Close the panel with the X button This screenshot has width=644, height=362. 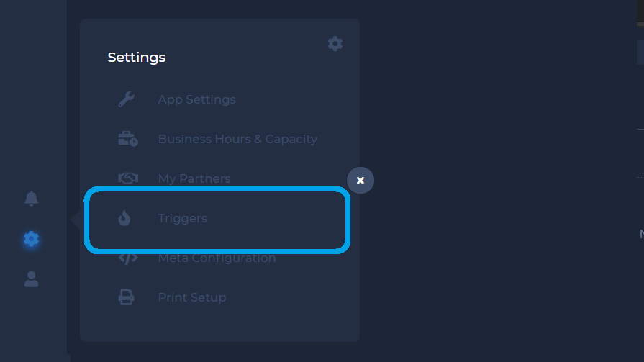click(x=360, y=181)
